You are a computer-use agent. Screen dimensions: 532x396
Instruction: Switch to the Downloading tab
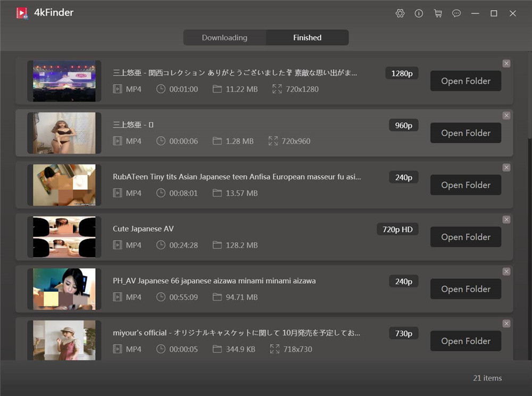click(225, 38)
